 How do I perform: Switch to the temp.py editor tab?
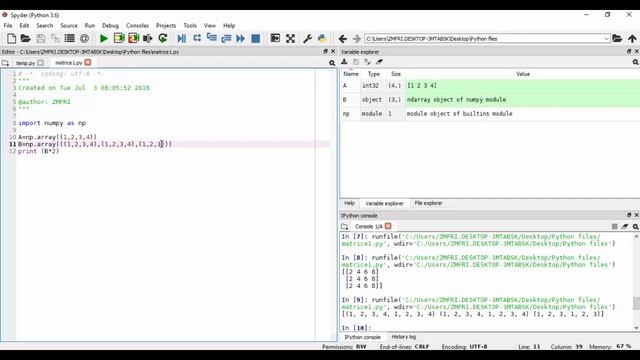click(25, 63)
